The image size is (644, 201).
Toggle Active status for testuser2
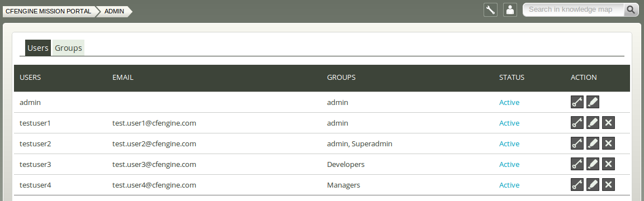coord(509,143)
